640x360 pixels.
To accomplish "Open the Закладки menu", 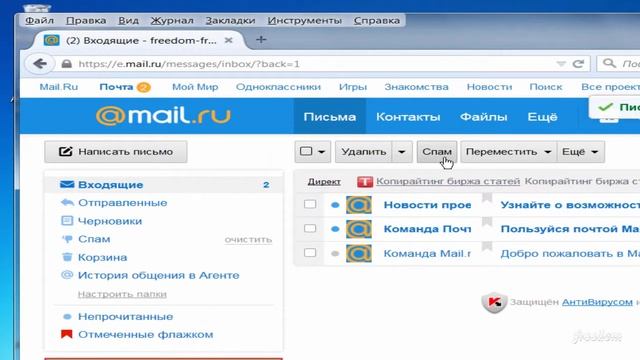I will coord(230,20).
